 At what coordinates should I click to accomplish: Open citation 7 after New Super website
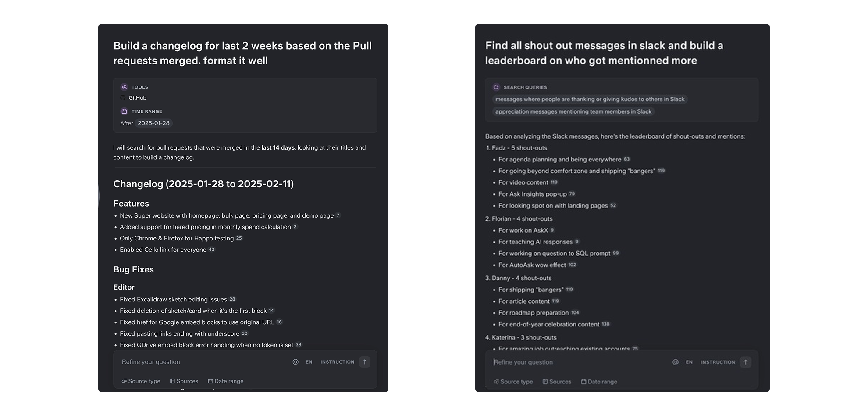pos(338,215)
